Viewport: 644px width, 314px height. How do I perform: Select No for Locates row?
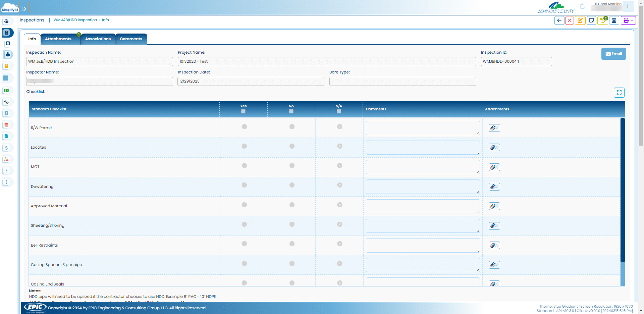tap(292, 146)
